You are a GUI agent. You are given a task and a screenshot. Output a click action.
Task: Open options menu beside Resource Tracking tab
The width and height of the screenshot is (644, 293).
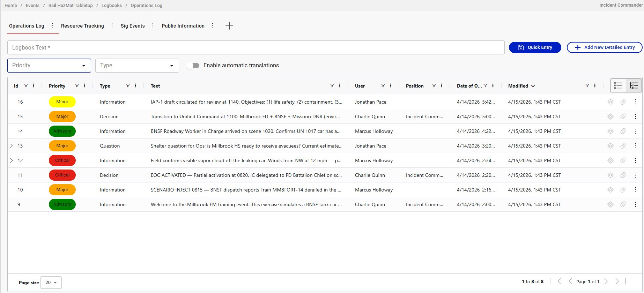tap(112, 26)
